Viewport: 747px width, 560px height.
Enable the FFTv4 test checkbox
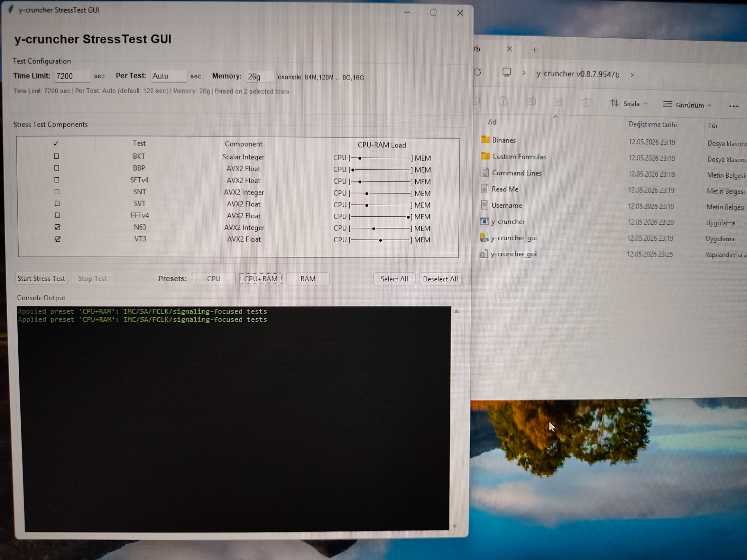57,215
